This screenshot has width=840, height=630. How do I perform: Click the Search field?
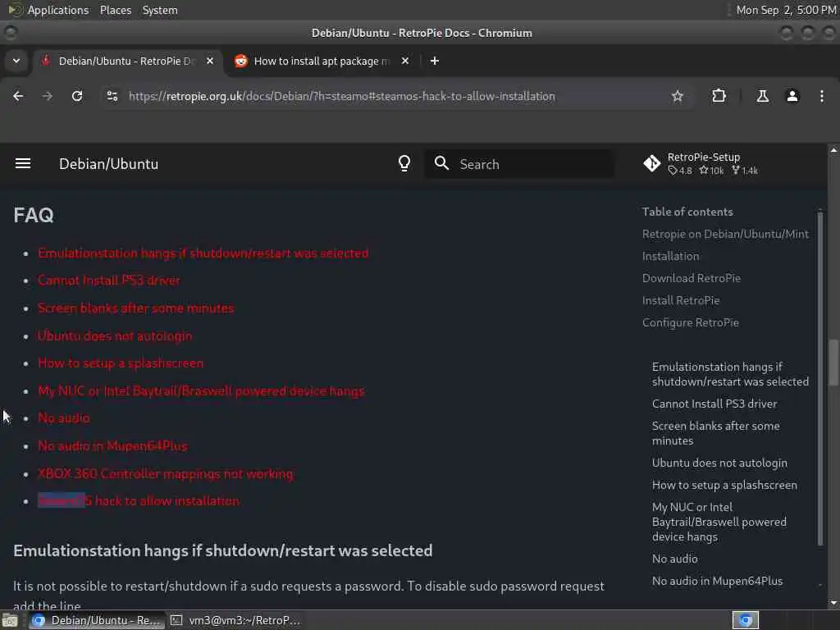[x=519, y=164]
